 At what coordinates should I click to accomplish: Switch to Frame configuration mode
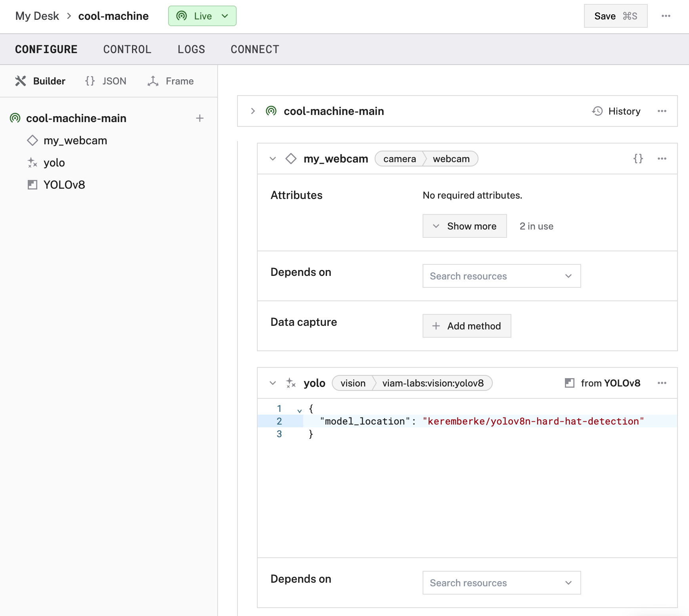click(171, 81)
